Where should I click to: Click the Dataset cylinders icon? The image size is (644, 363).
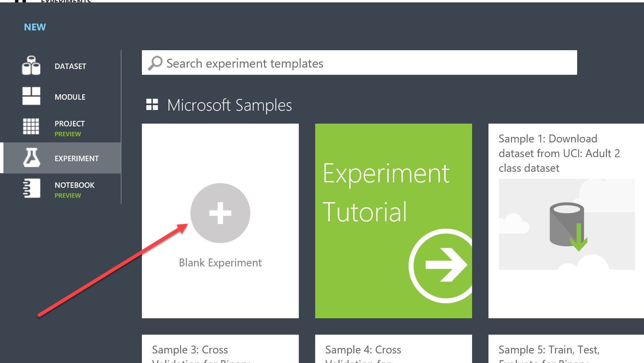coord(31,66)
